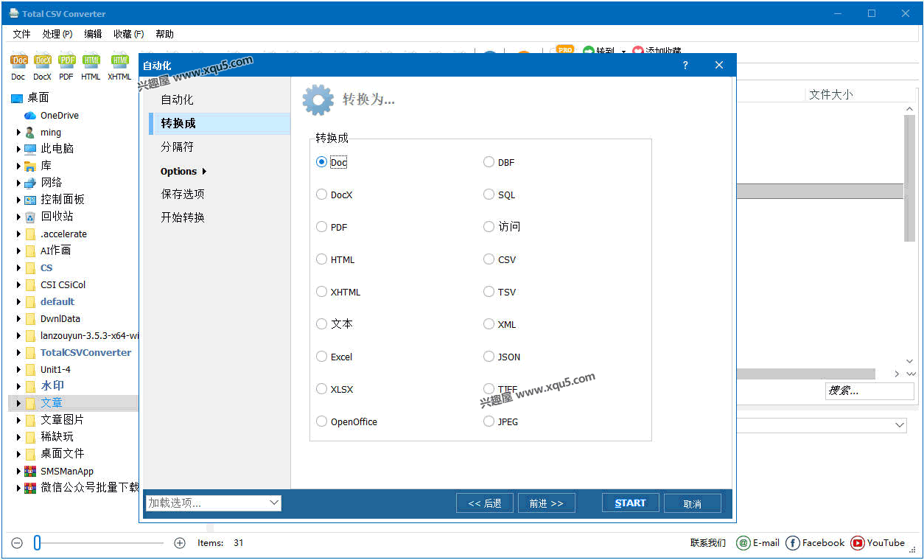The image size is (924, 560).
Task: Click the 前进 >> button in the wizard
Action: click(x=546, y=503)
